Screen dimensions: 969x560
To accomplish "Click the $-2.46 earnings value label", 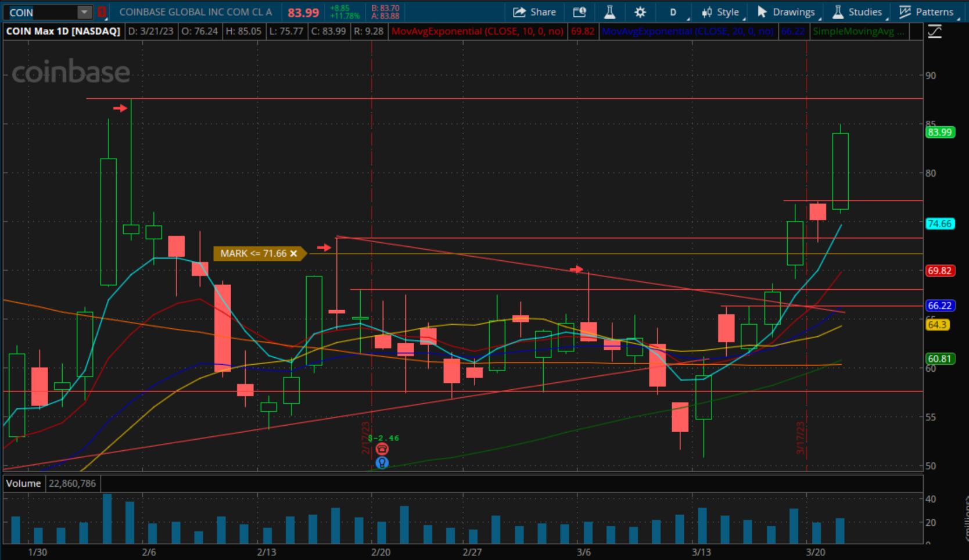I will [x=383, y=438].
